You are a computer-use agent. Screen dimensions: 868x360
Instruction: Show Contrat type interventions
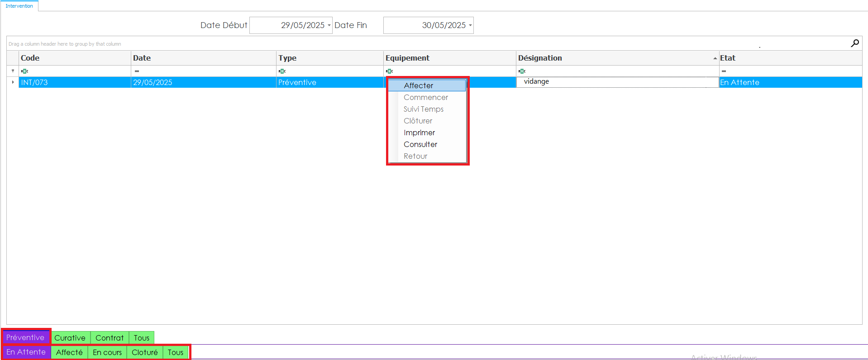pyautogui.click(x=110, y=338)
